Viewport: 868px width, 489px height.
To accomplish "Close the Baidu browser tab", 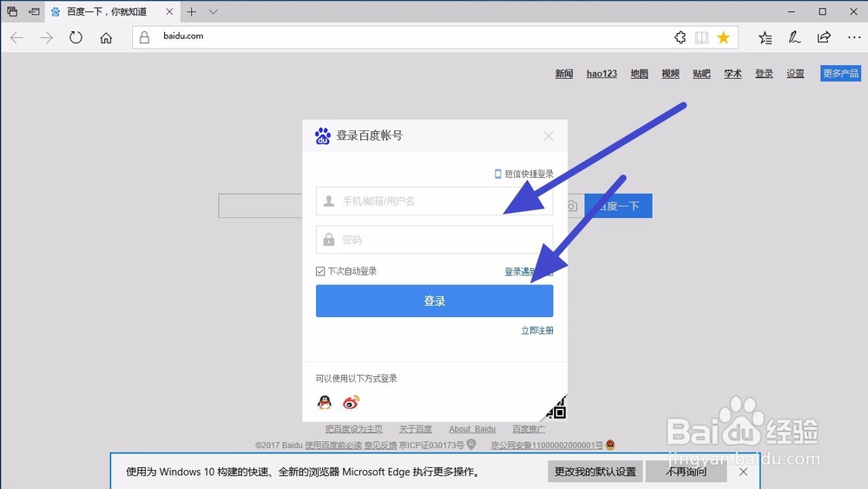I will 169,11.
